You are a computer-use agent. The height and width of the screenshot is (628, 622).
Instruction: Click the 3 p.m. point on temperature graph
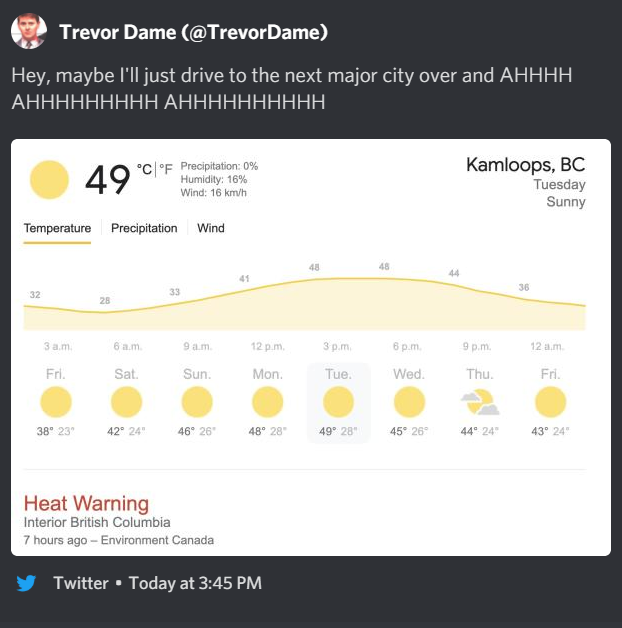pyautogui.click(x=338, y=278)
